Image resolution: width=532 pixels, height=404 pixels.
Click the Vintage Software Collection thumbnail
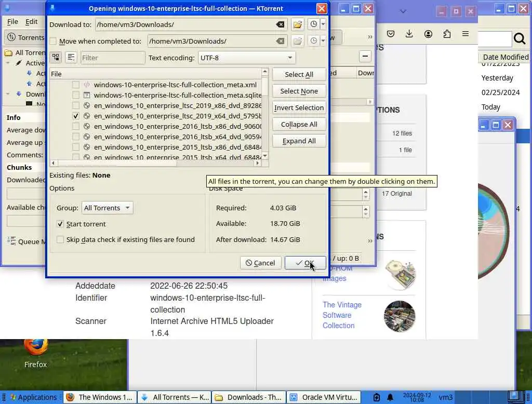400,316
